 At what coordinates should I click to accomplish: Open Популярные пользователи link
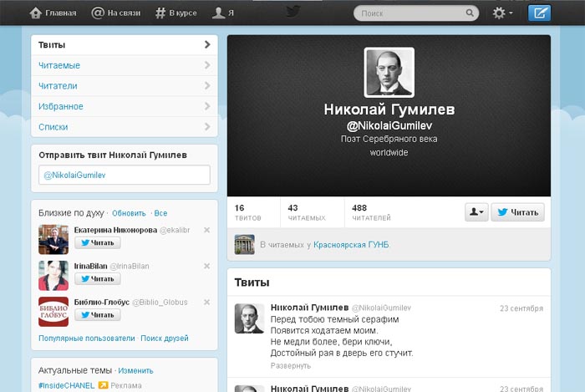coord(87,339)
